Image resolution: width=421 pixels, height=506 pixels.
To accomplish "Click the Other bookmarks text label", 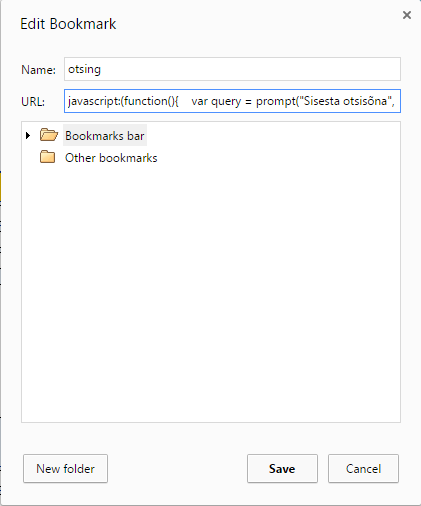I will [x=111, y=158].
